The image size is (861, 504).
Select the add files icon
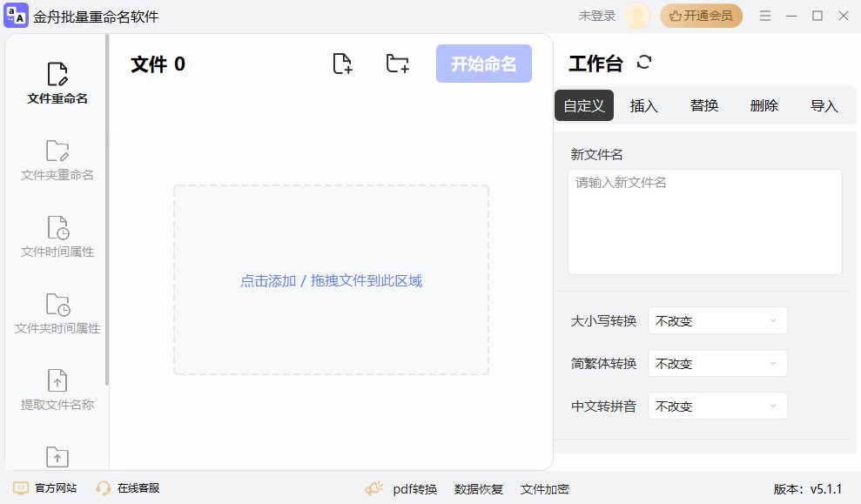coord(342,63)
